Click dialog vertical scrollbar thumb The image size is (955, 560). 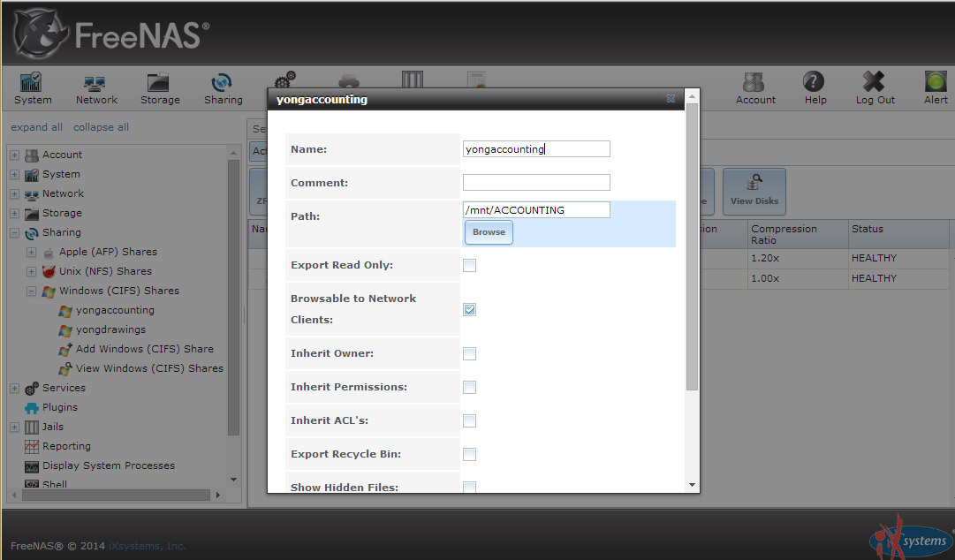692,246
